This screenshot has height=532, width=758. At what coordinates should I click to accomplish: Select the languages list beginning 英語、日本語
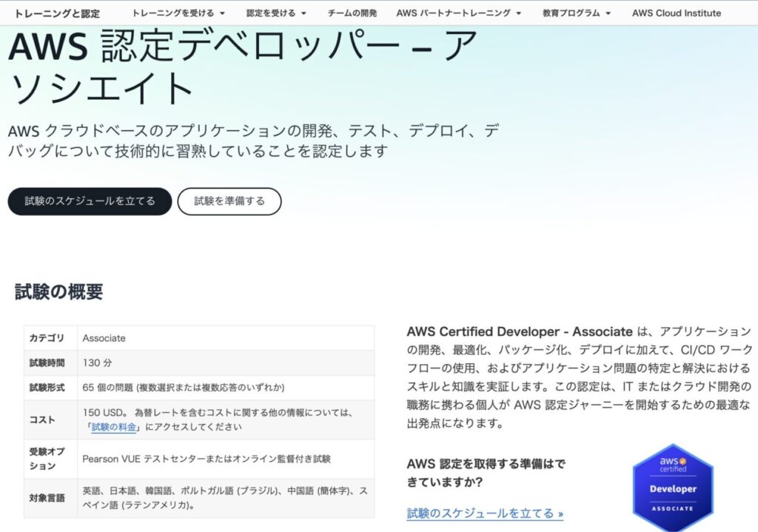coord(225,498)
